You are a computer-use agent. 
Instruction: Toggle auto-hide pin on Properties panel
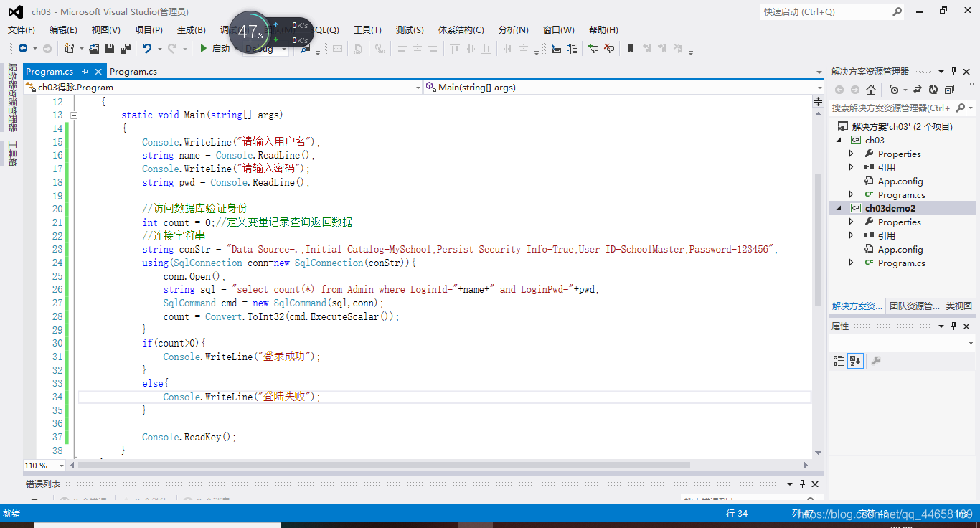point(953,326)
